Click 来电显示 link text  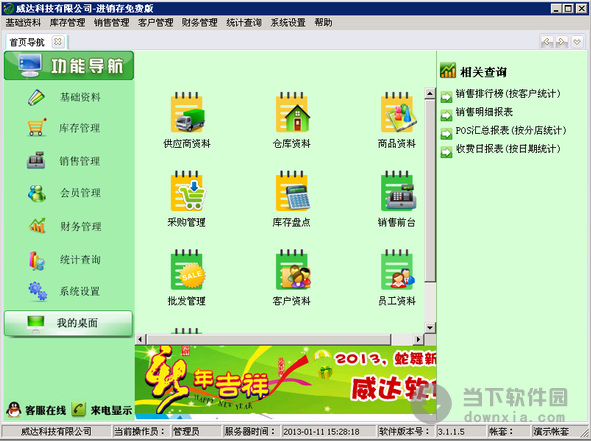(x=111, y=410)
